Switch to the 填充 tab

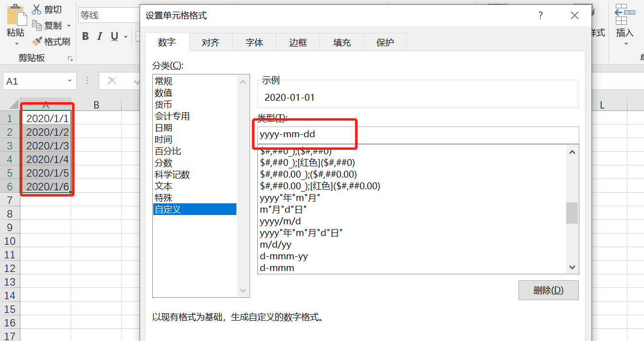click(x=342, y=43)
